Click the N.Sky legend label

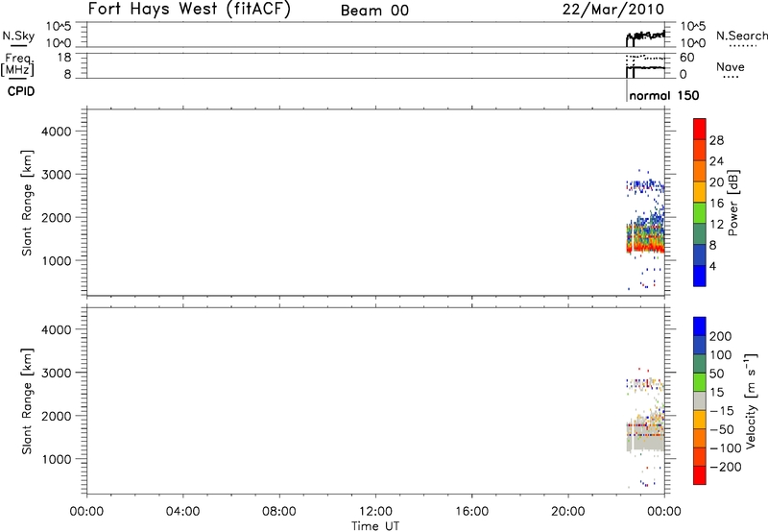pyautogui.click(x=18, y=36)
